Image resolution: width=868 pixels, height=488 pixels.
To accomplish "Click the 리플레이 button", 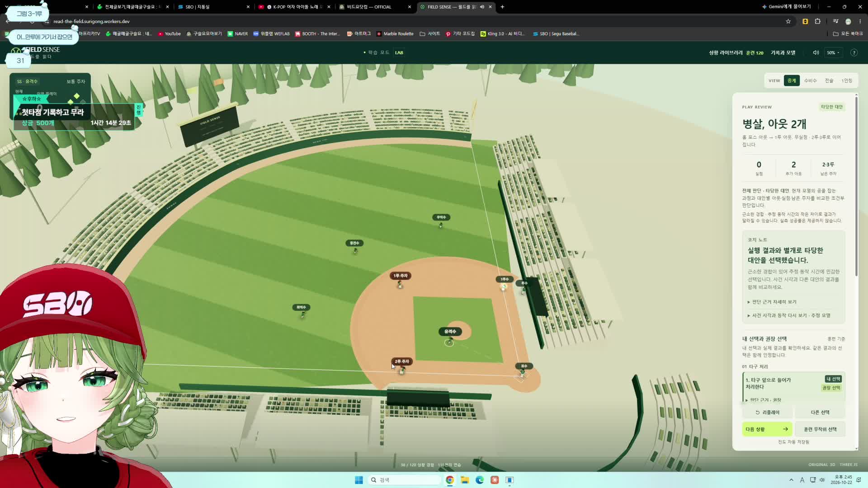I will [x=767, y=413].
